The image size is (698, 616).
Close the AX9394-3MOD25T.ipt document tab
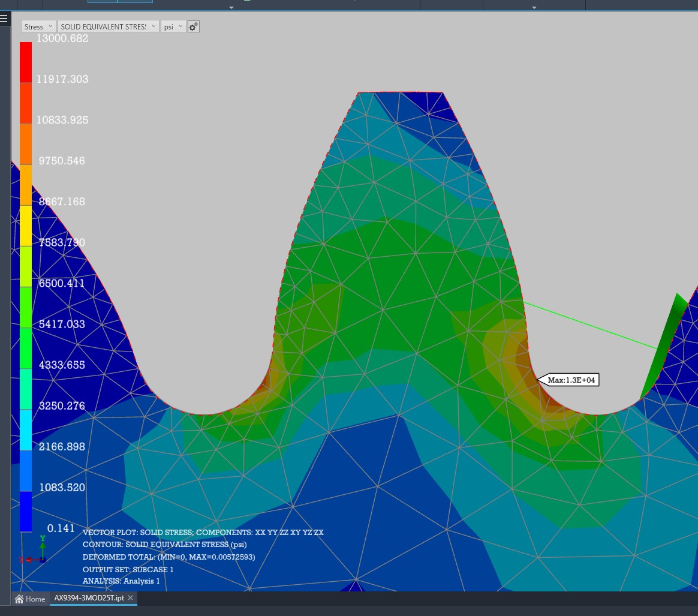[131, 599]
